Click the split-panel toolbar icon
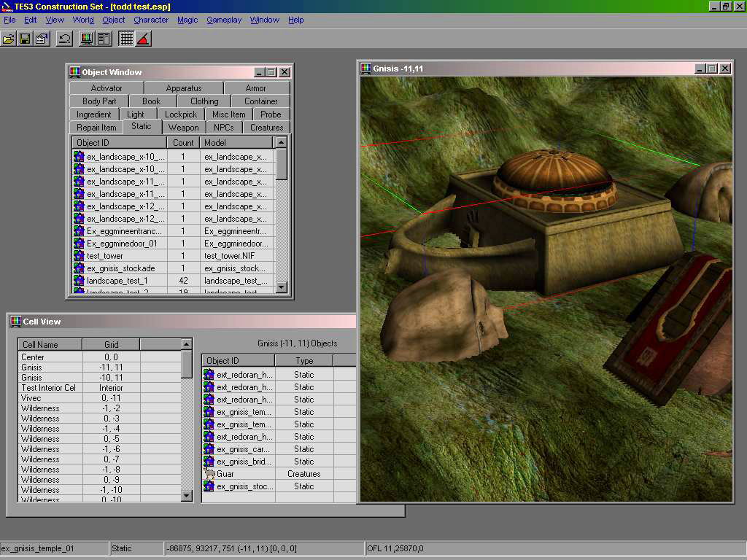The height and width of the screenshot is (560, 747). coord(104,39)
